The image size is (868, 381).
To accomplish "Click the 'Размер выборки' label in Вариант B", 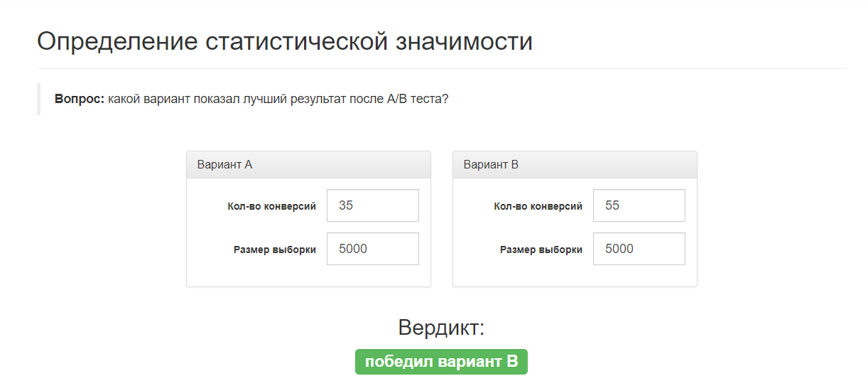I will pos(541,250).
